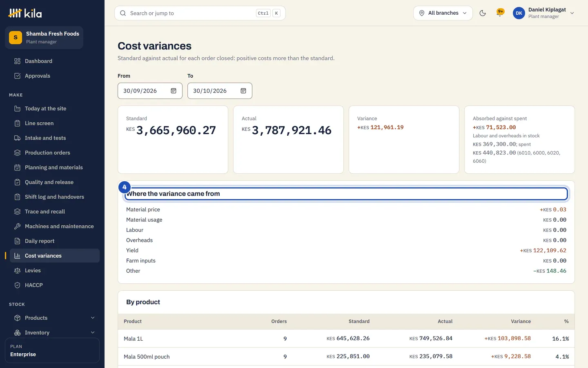
Task: Click the Mala 1L product row
Action: click(346, 339)
